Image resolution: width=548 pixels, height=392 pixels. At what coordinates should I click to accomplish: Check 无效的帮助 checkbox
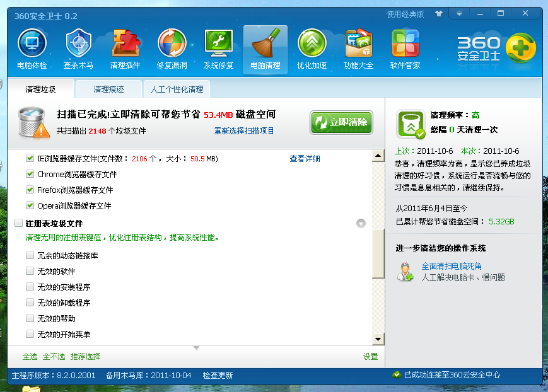point(30,318)
